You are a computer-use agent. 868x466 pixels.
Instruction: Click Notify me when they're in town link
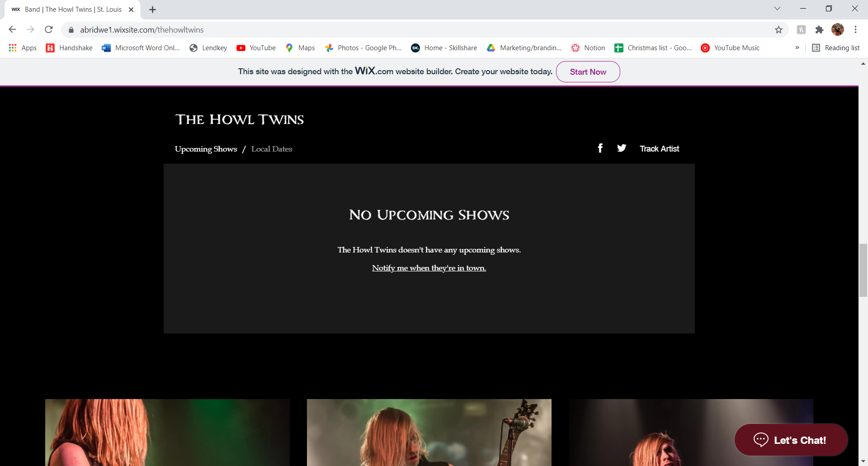pyautogui.click(x=429, y=268)
